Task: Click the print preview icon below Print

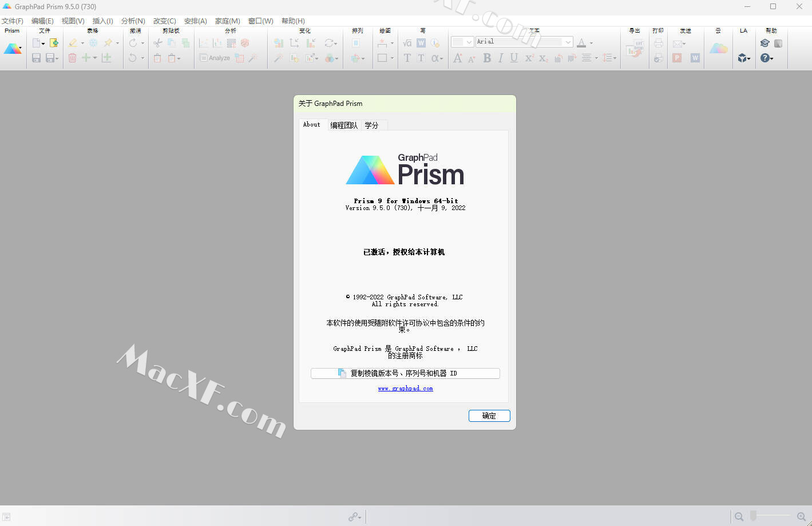Action: pos(659,58)
